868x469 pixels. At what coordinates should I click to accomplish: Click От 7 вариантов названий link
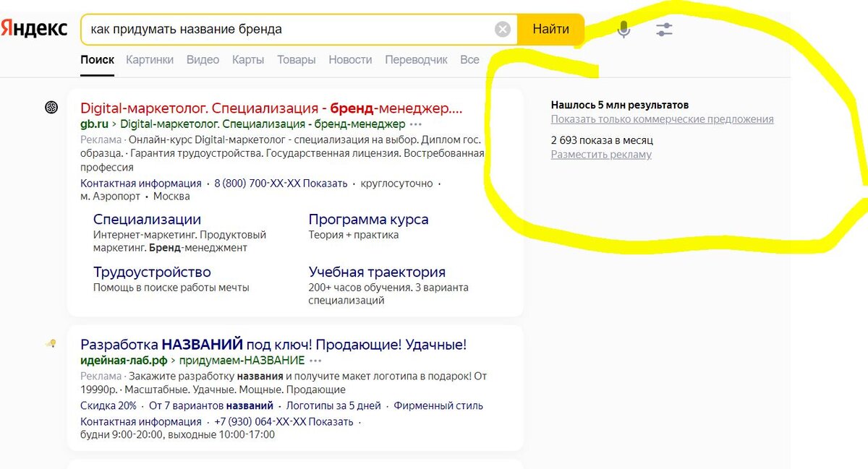(x=211, y=405)
